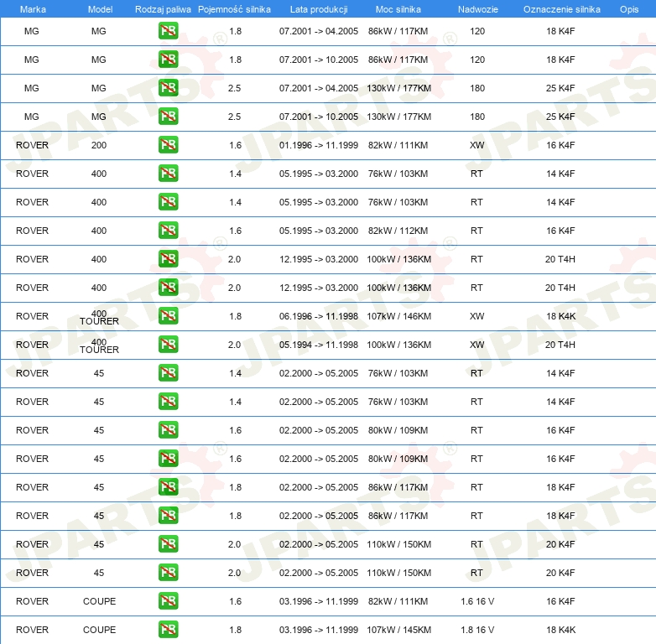This screenshot has height=644, width=656.
Task: Click the ROVER brand cell in the Coupe 1.8 row
Action: 32,630
